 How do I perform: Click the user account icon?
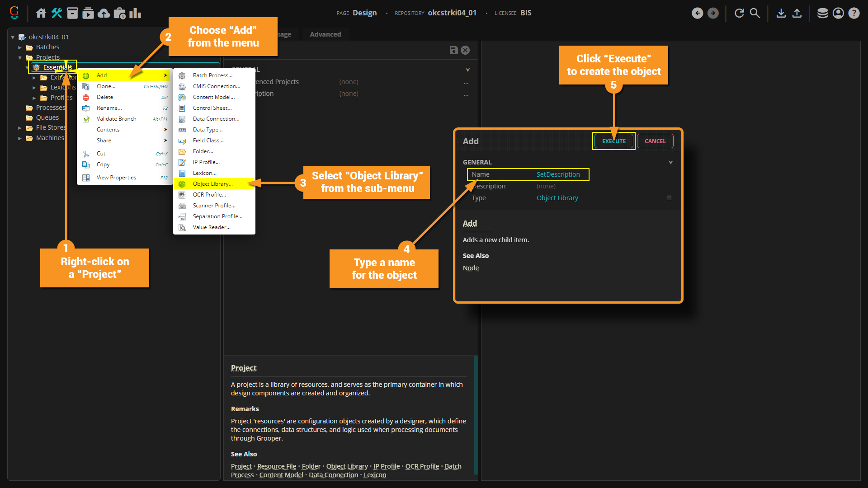coord(838,13)
